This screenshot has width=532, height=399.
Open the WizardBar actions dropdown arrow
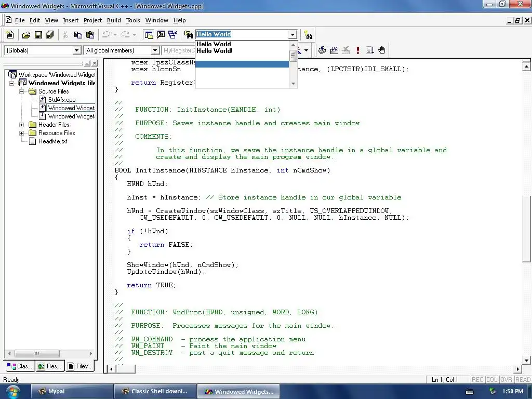pyautogui.click(x=306, y=50)
